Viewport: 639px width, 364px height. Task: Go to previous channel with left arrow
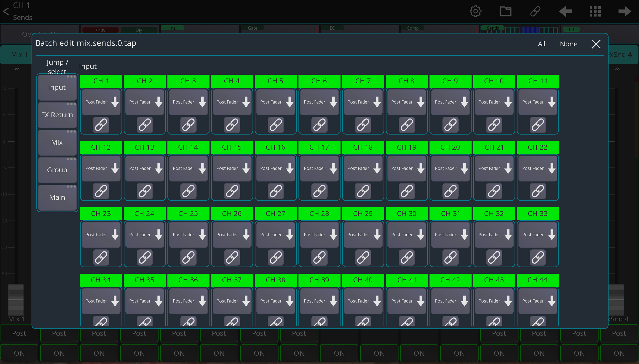[565, 11]
